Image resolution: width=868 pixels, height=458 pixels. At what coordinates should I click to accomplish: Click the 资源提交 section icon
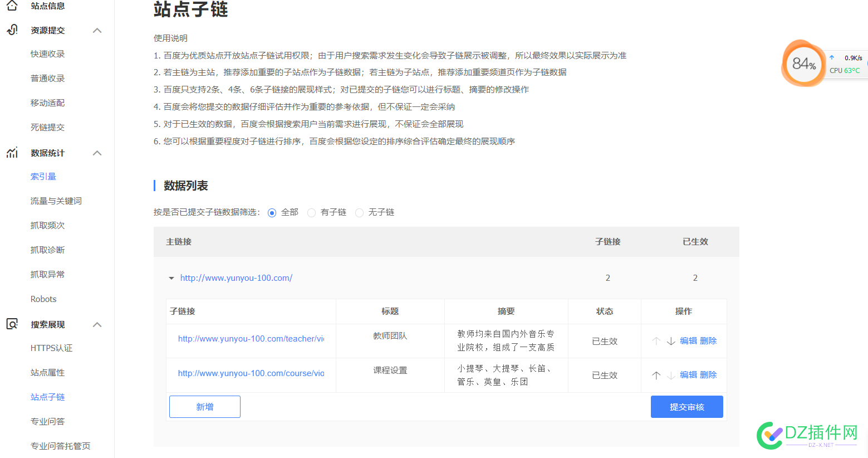click(12, 30)
